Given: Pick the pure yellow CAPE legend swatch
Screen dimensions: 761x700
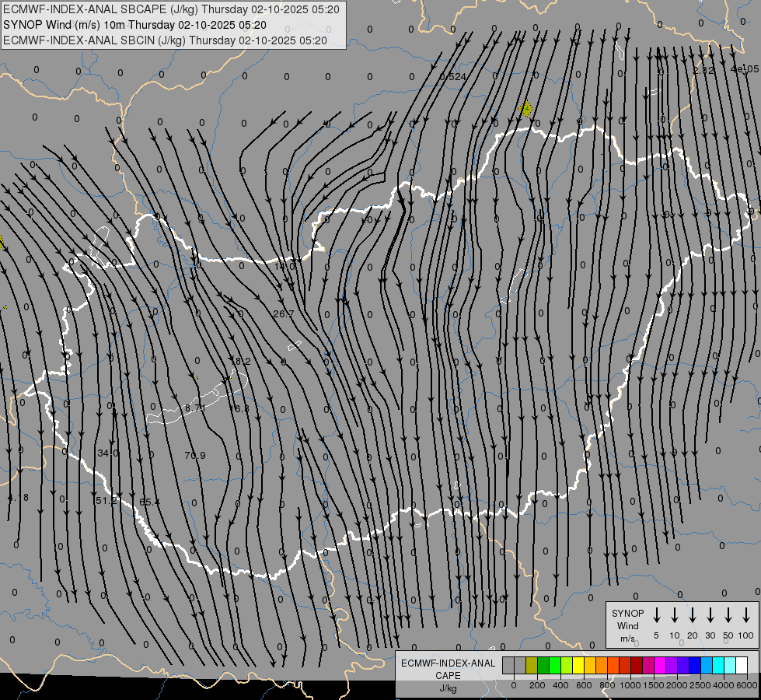Looking at the screenshot, I should click(x=578, y=665).
